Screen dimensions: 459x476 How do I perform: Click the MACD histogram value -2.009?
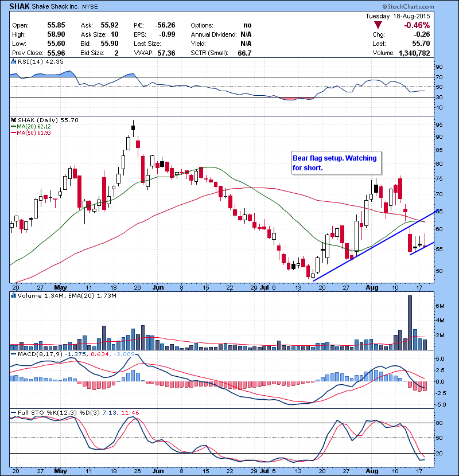(x=124, y=354)
